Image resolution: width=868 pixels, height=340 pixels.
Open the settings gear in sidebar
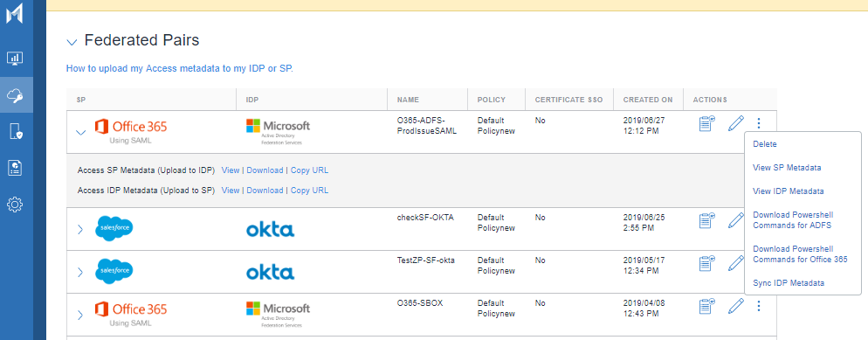pos(15,205)
